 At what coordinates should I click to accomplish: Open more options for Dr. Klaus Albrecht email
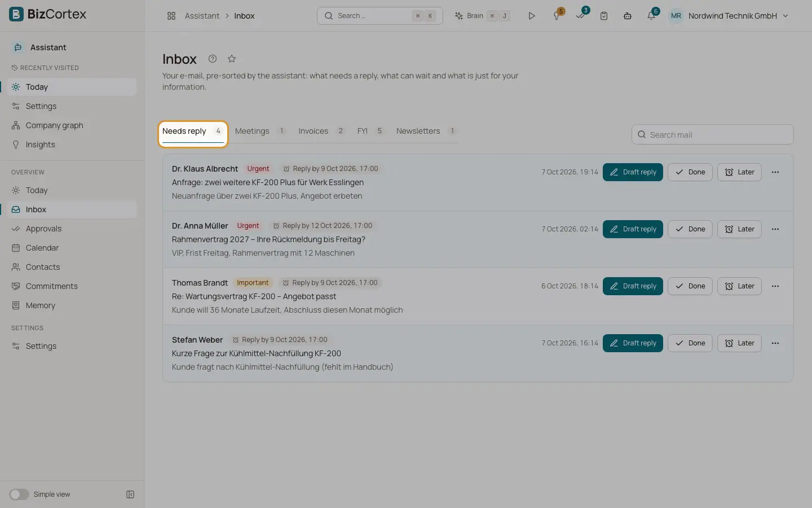pyautogui.click(x=775, y=172)
